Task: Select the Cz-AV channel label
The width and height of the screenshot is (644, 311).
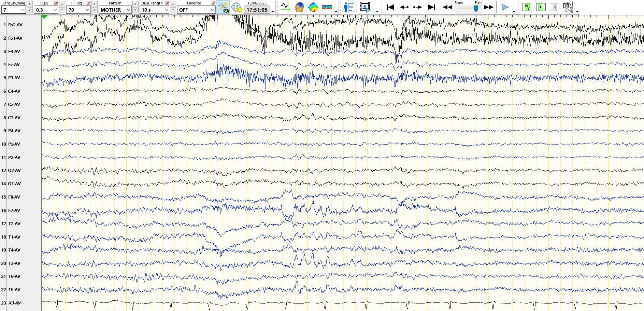Action: coord(14,105)
